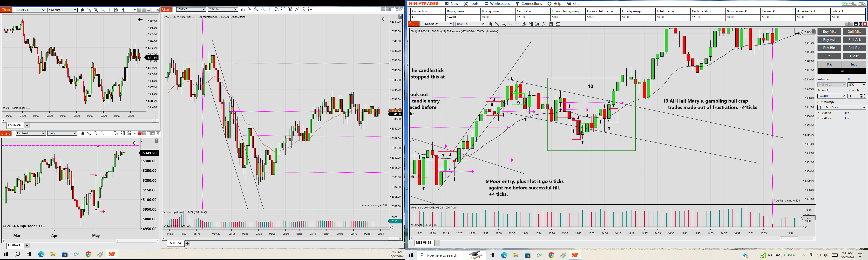Open chart properties icon in MES chart toolbar
This screenshot has height=260, width=868.
[551, 24]
